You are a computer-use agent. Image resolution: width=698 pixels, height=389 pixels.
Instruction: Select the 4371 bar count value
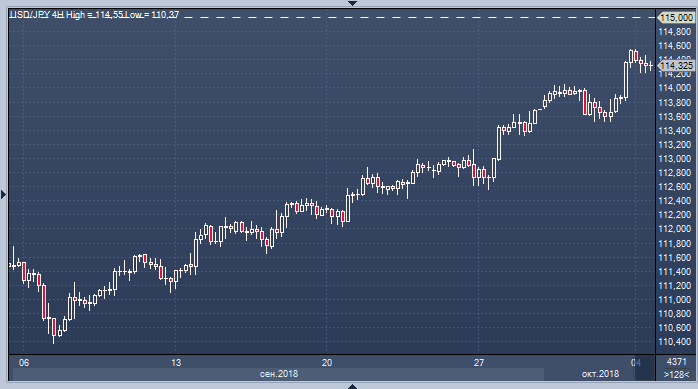[676, 362]
